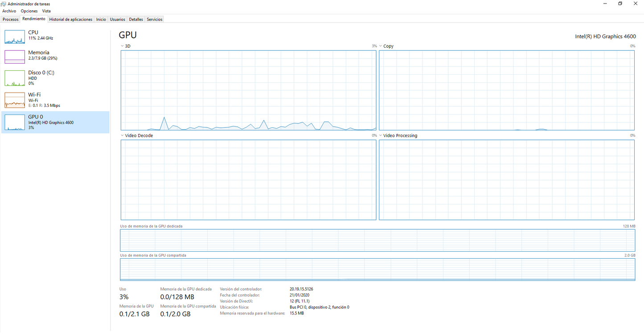Go to Historial de aplicaciones tab

tap(71, 20)
